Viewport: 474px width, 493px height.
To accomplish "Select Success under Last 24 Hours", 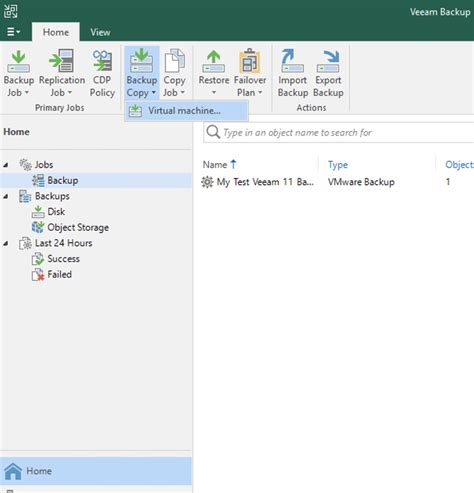I will pos(64,259).
